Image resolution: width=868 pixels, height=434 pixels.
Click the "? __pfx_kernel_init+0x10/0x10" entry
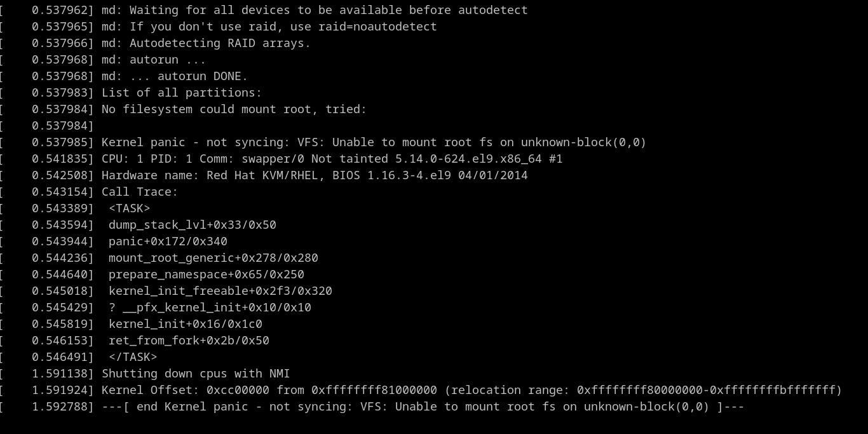(x=210, y=308)
